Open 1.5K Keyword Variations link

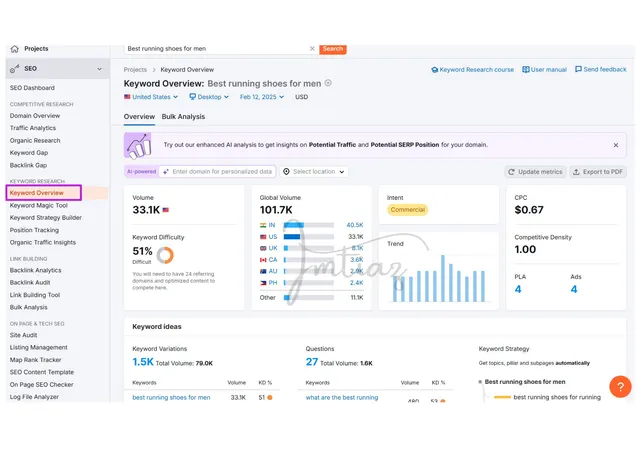pyautogui.click(x=143, y=362)
